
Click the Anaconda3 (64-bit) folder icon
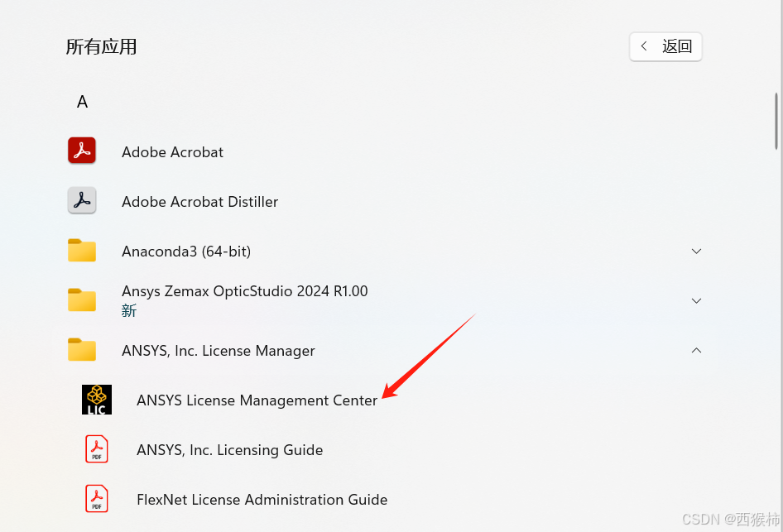(x=82, y=251)
